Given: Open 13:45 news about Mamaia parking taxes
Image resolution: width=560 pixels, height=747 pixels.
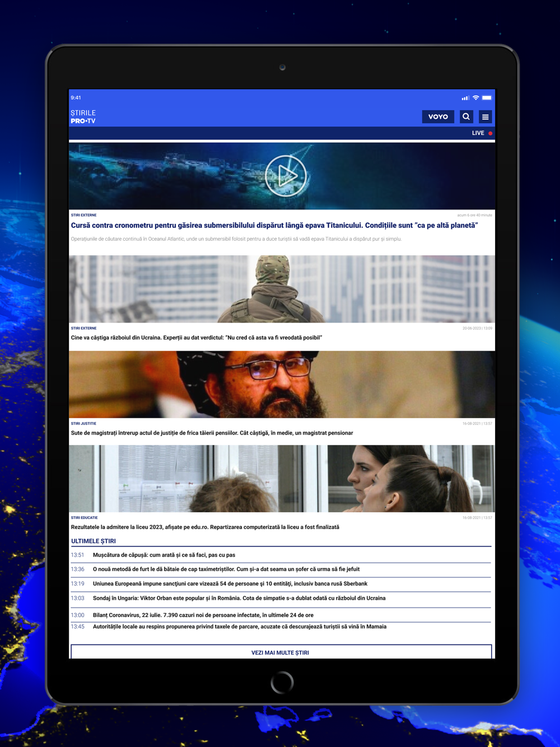Looking at the screenshot, I should [281, 627].
